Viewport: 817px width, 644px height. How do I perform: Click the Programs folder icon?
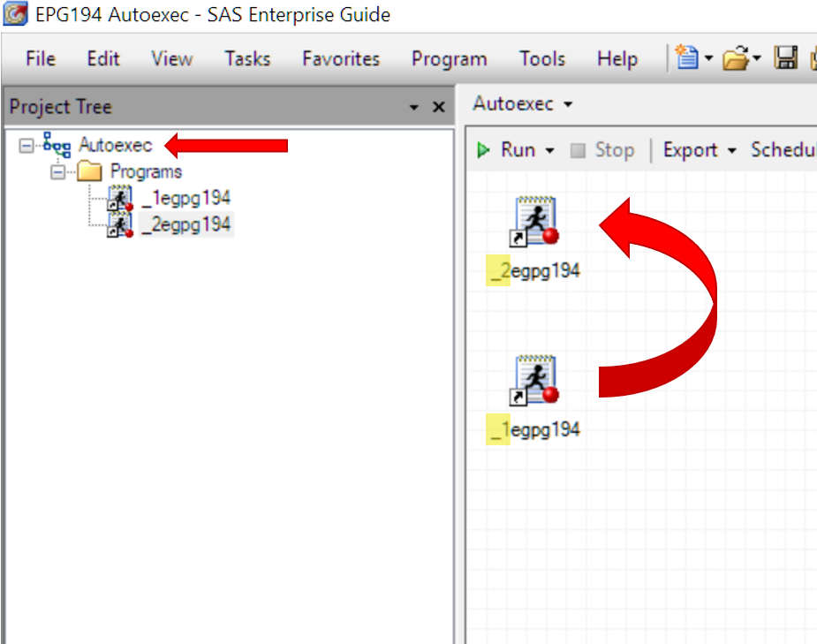(x=89, y=170)
